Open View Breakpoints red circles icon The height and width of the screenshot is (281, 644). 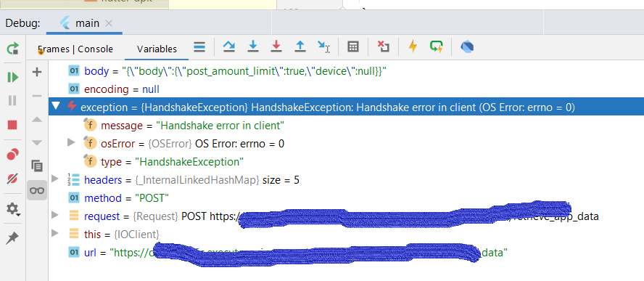[x=12, y=155]
